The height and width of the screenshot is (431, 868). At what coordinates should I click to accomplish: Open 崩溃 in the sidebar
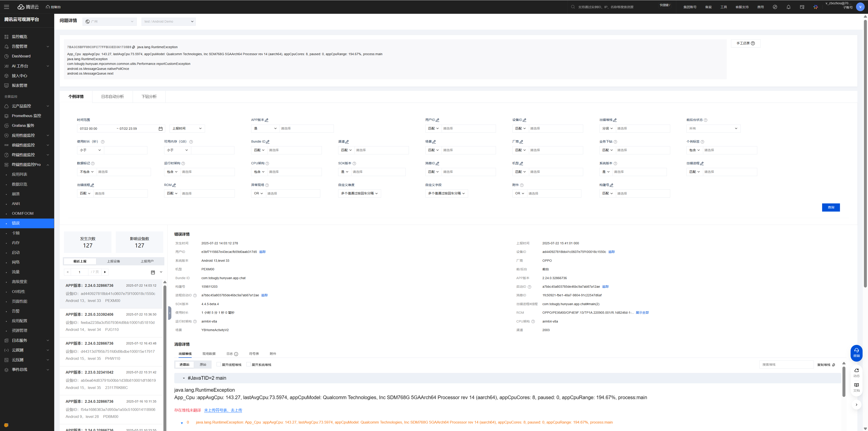coord(16,194)
